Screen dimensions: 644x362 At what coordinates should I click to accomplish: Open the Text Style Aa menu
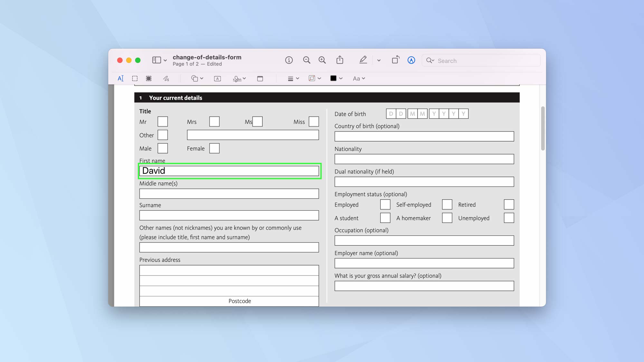pos(358,78)
